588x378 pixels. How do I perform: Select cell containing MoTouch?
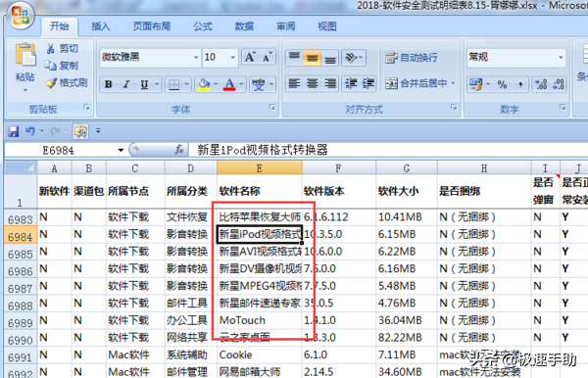pos(260,320)
